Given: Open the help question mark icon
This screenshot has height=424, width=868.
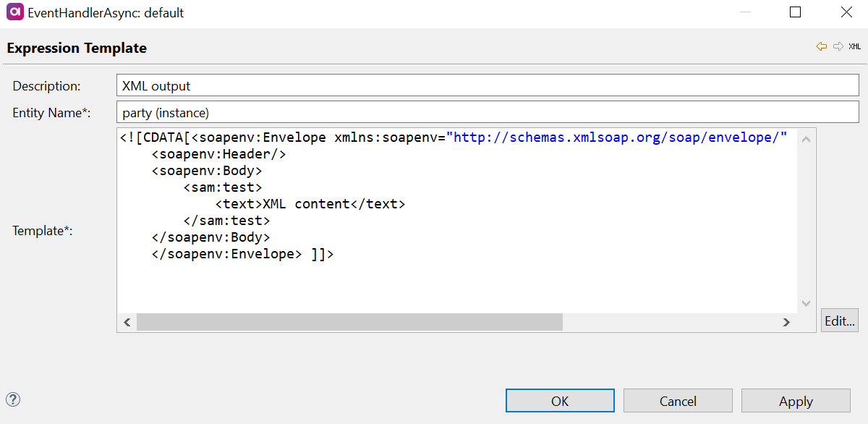Looking at the screenshot, I should [13, 399].
